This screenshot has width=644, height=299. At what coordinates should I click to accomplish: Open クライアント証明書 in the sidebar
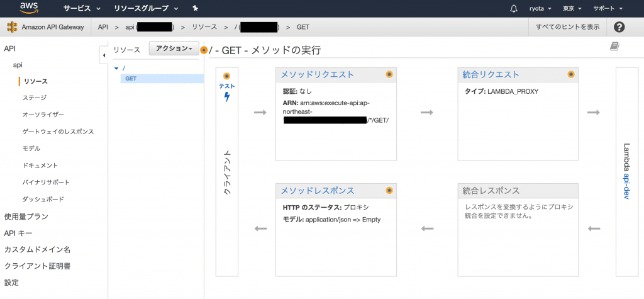click(37, 266)
